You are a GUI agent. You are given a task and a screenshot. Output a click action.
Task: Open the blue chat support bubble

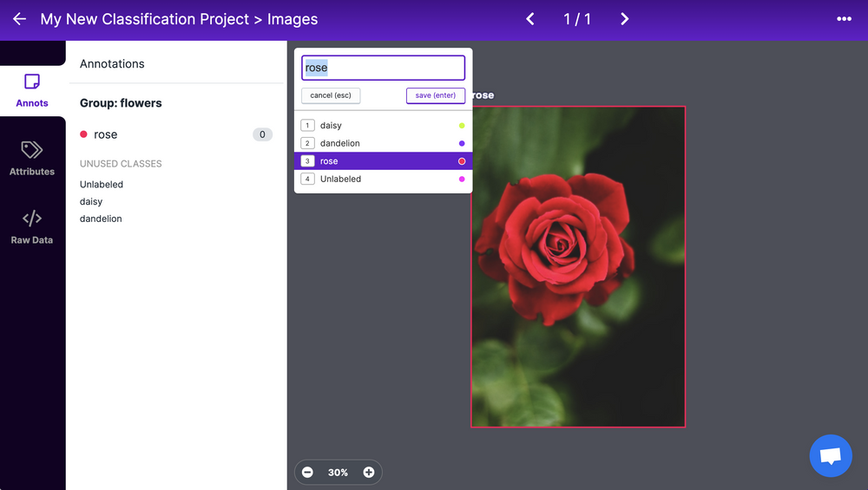pyautogui.click(x=831, y=455)
